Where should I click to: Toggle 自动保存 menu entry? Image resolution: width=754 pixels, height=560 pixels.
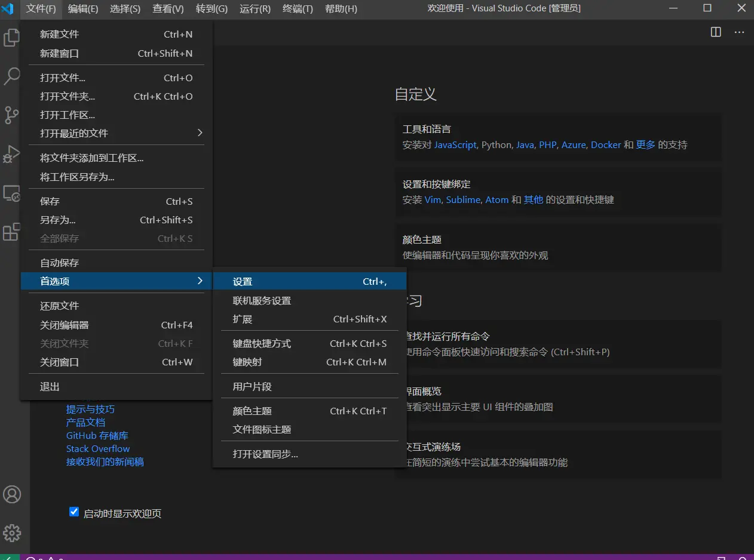[116, 263]
